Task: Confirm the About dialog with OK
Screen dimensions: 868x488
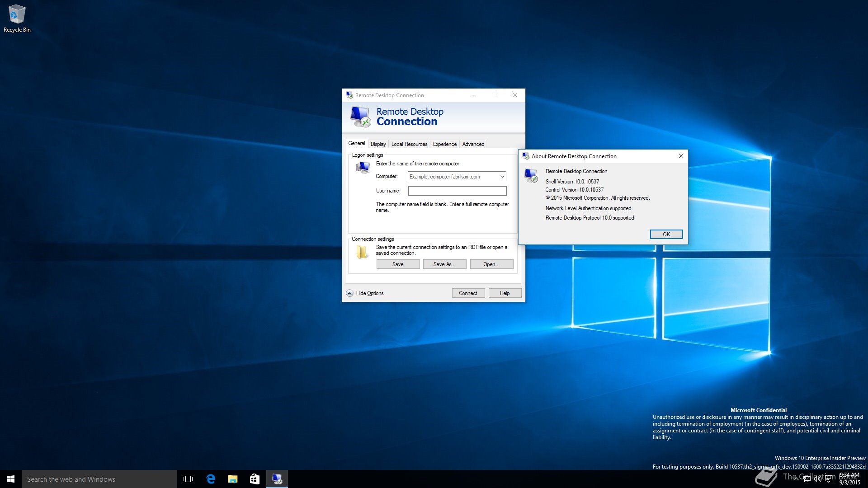Action: coord(666,235)
